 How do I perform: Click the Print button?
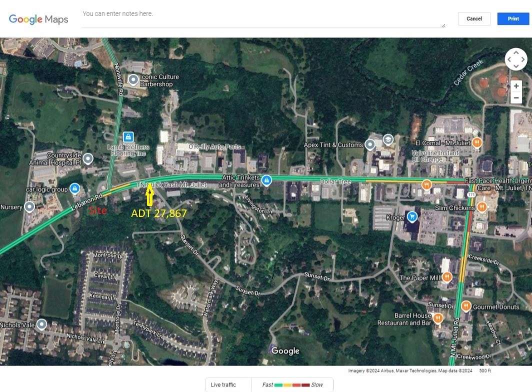[513, 18]
